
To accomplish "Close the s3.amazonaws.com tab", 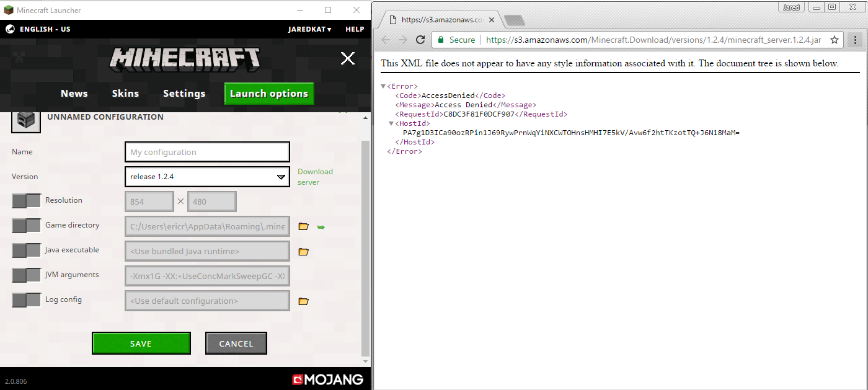I will pyautogui.click(x=492, y=20).
